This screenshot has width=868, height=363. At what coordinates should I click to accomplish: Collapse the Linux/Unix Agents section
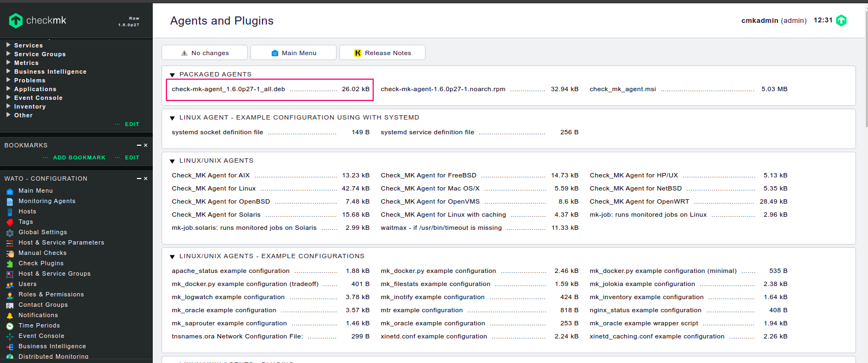click(172, 161)
